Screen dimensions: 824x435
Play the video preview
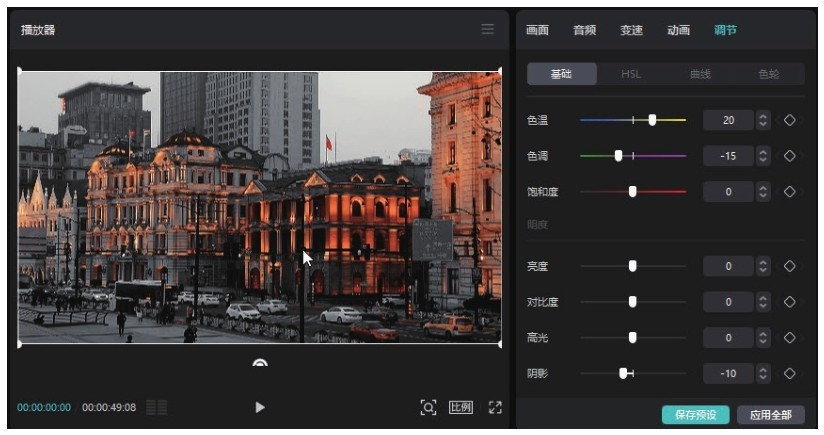[x=260, y=407]
